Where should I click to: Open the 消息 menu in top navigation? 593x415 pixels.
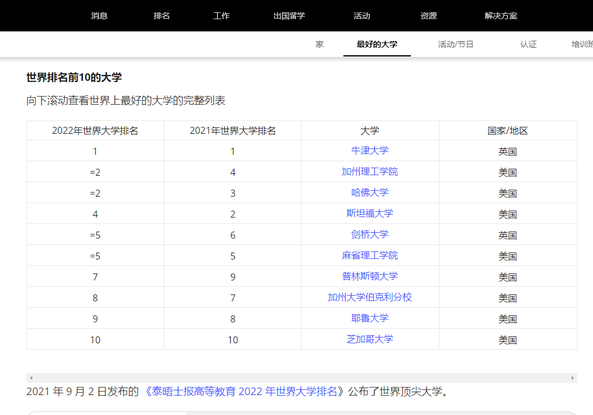(x=99, y=16)
